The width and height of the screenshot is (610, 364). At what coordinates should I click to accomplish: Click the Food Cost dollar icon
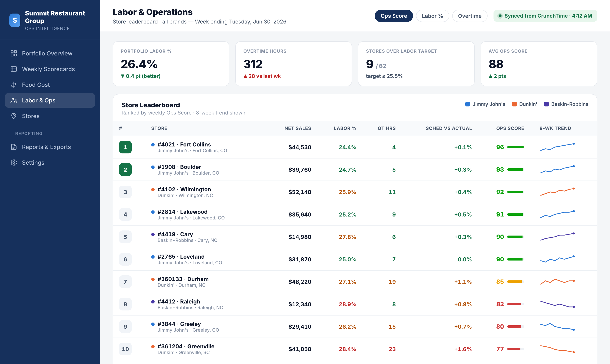pos(14,85)
